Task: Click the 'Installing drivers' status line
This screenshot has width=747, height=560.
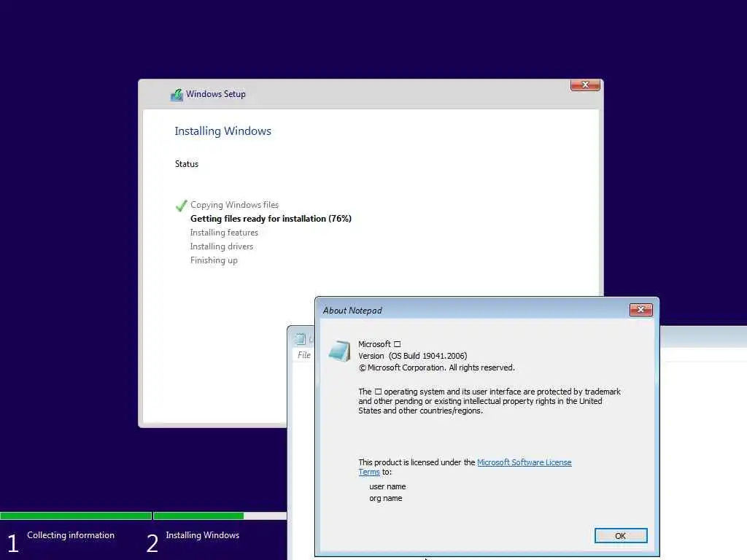Action: pos(222,246)
